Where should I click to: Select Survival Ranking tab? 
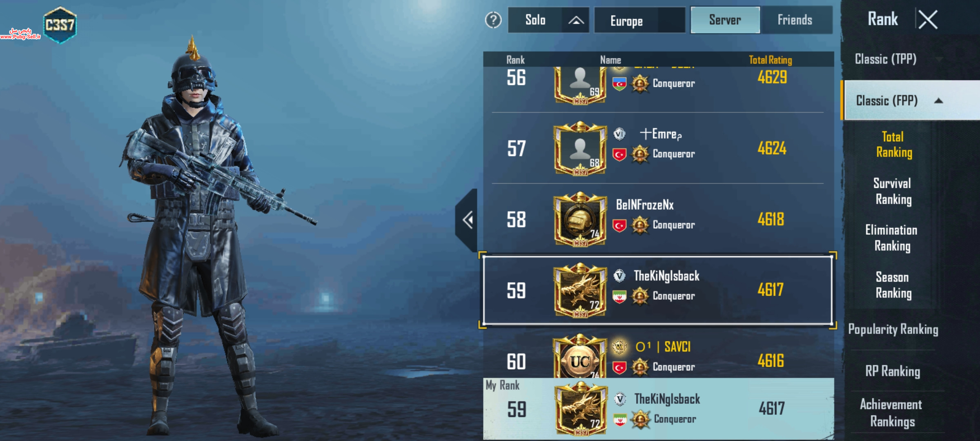[893, 191]
